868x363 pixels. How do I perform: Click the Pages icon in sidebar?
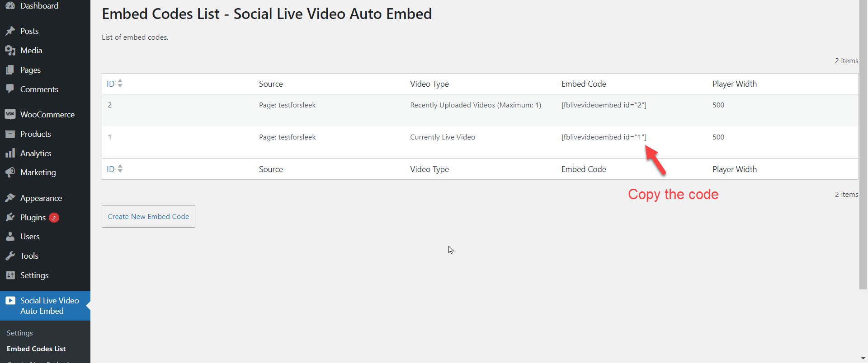pyautogui.click(x=10, y=70)
